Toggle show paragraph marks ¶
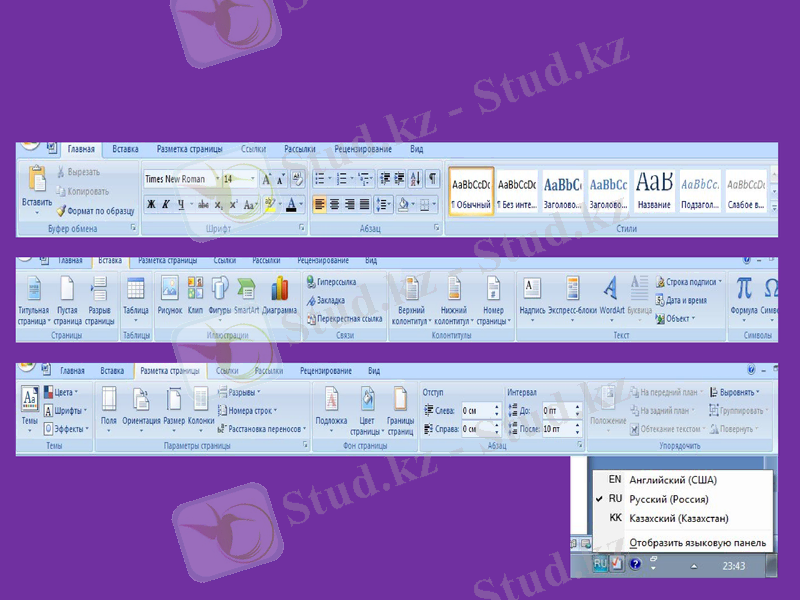 click(x=433, y=179)
